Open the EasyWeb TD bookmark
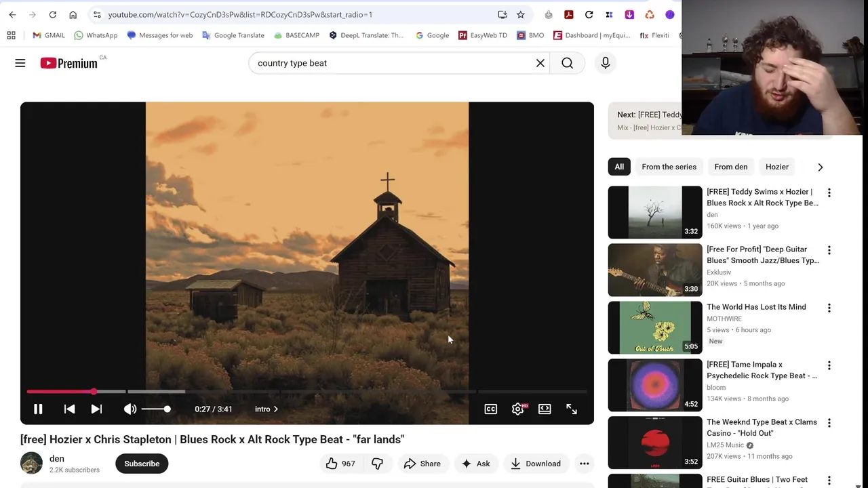 [483, 35]
